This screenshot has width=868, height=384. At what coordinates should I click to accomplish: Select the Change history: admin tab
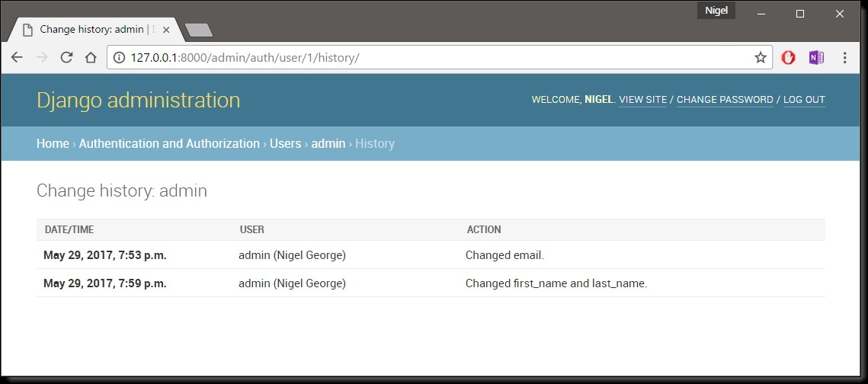pyautogui.click(x=94, y=30)
